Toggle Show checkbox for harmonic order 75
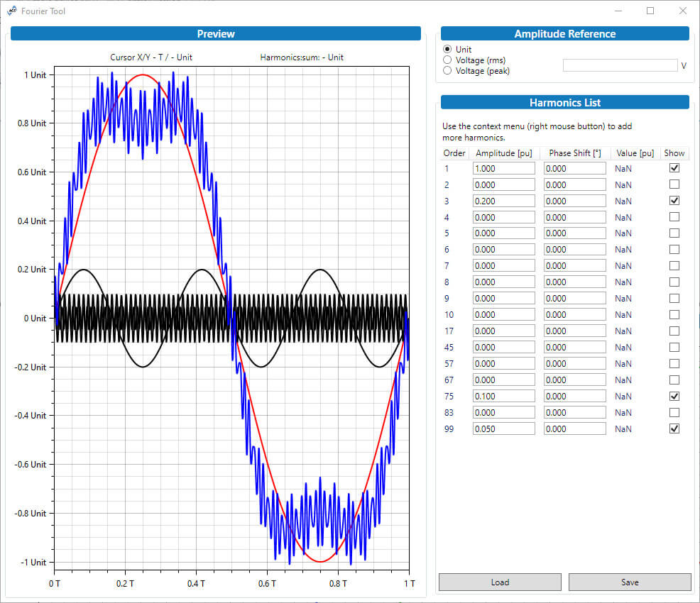Image resolution: width=700 pixels, height=603 pixels. 674,396
